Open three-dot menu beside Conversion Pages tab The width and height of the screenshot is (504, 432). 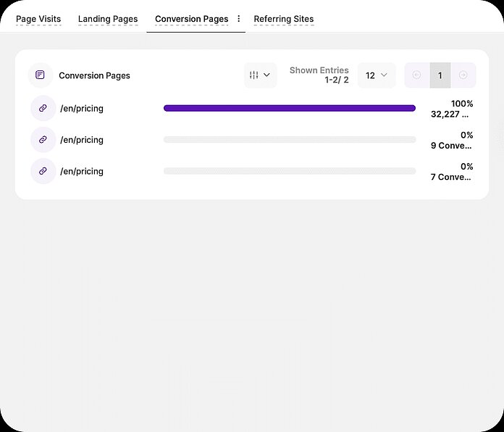239,19
